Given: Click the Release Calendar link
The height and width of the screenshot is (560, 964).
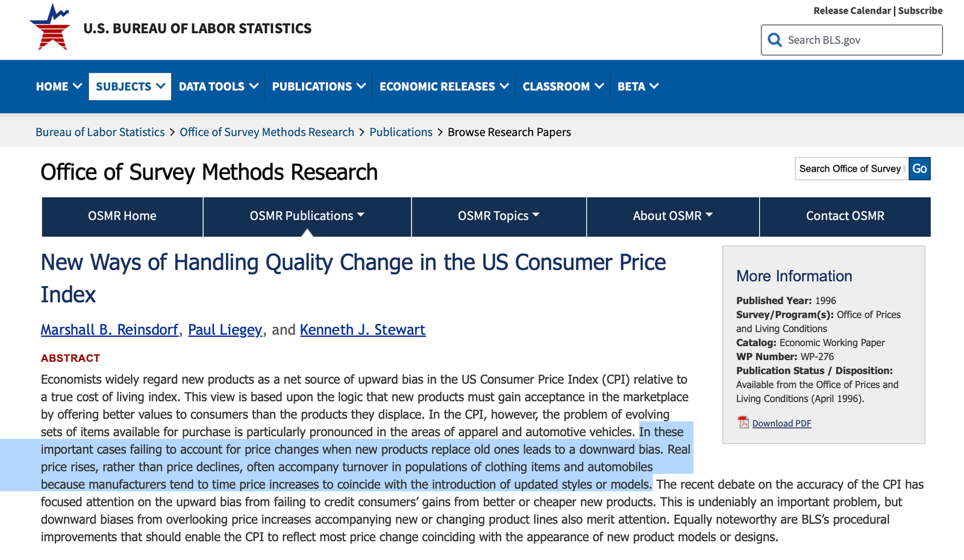Looking at the screenshot, I should pos(851,11).
